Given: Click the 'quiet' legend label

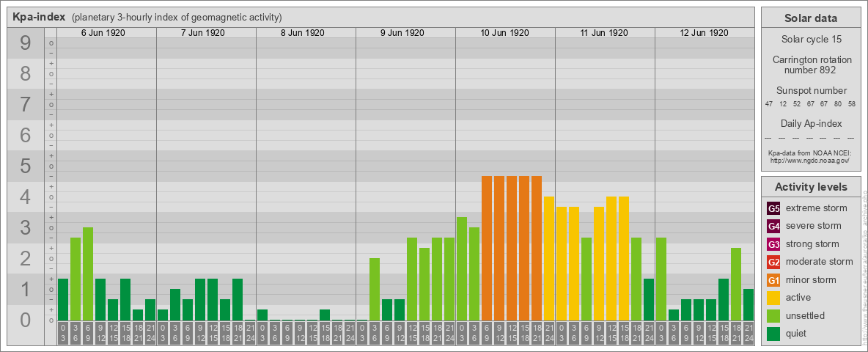Looking at the screenshot, I should click(797, 334).
